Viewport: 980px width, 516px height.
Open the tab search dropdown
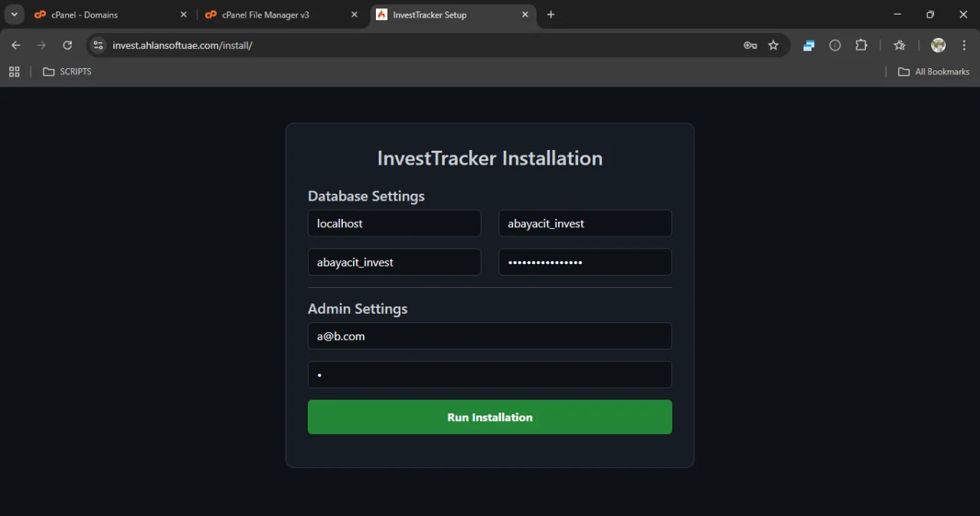click(14, 15)
